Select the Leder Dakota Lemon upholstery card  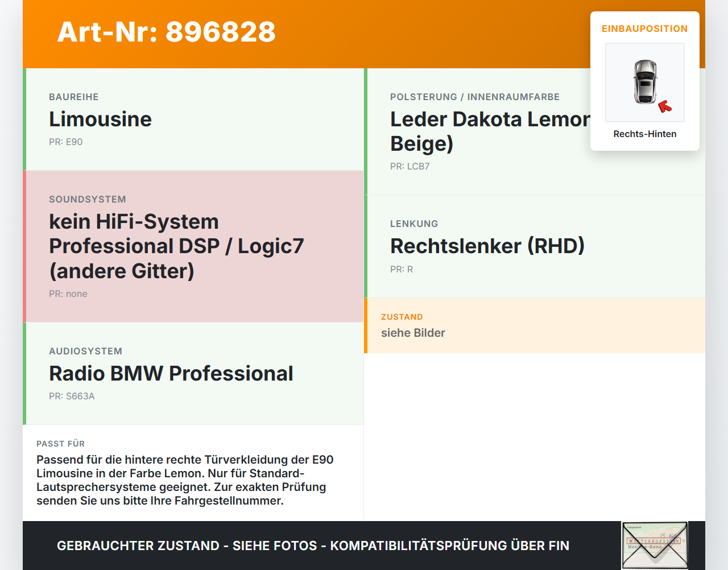tap(535, 131)
